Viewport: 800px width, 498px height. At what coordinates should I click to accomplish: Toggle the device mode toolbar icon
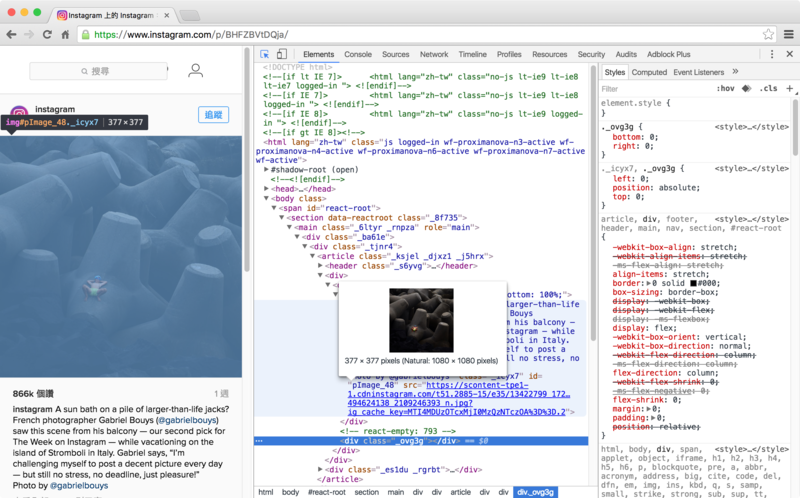point(282,54)
